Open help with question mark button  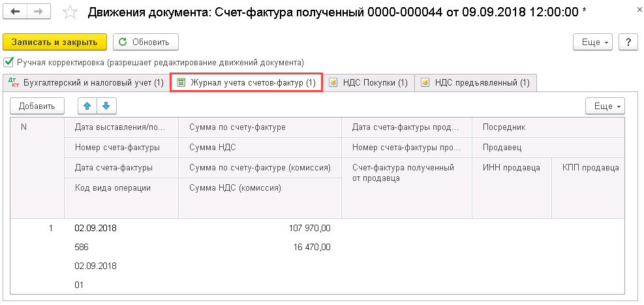(x=628, y=42)
